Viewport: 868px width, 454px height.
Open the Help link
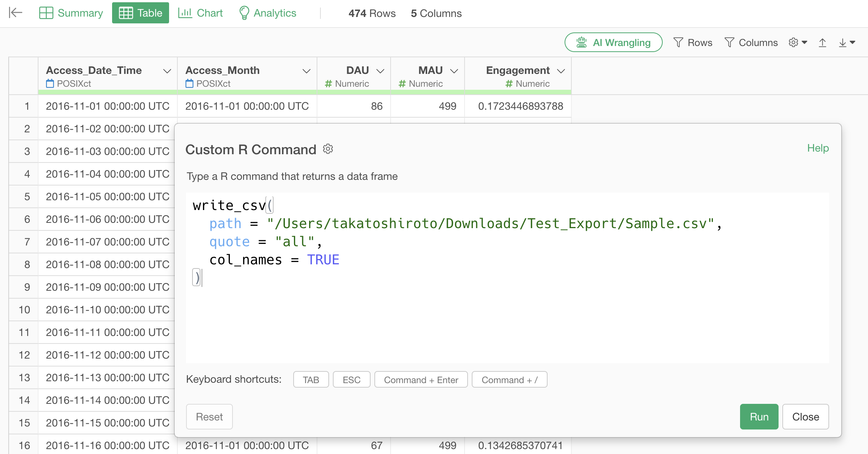click(818, 148)
